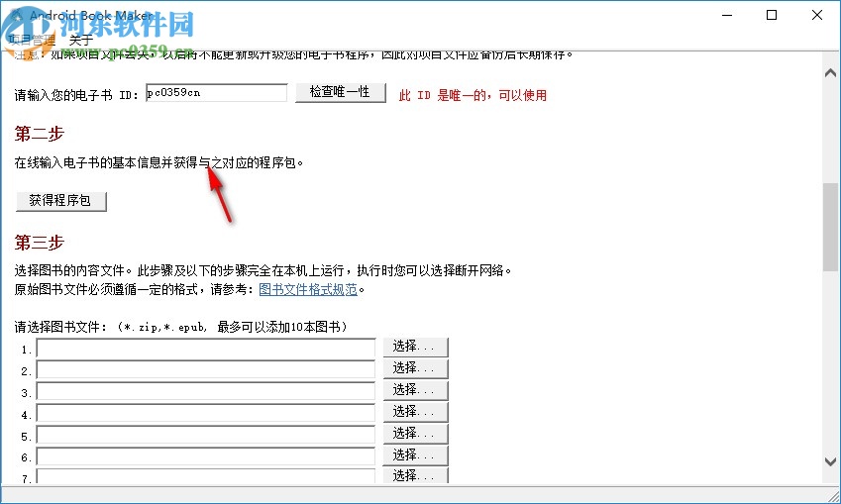Open the 项目管理 menu
This screenshot has width=841, height=504.
(32, 41)
